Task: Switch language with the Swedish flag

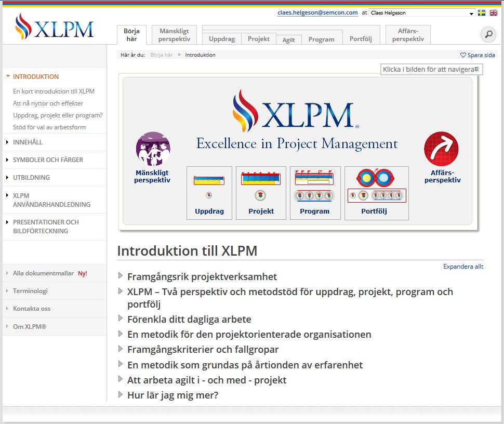Action: click(482, 13)
